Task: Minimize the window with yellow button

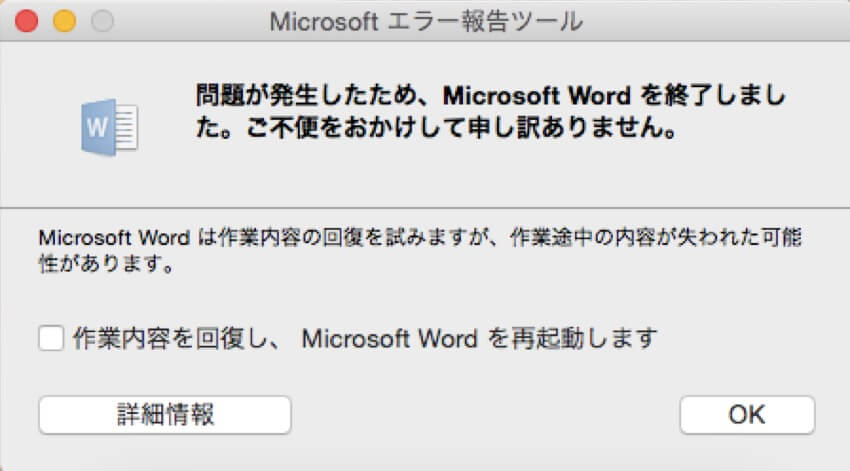Action: tap(64, 21)
